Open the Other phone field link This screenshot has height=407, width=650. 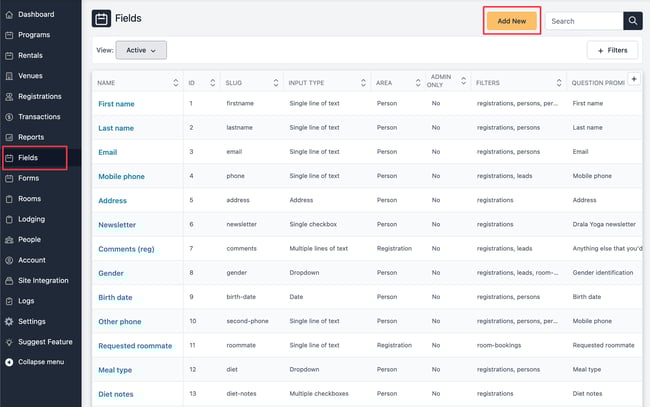(120, 322)
